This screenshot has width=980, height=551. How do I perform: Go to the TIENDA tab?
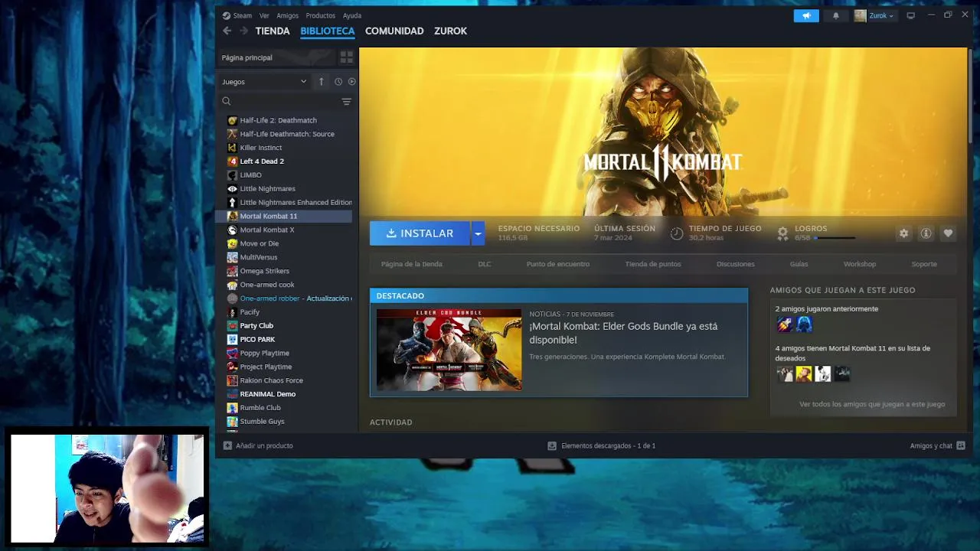[x=273, y=31]
